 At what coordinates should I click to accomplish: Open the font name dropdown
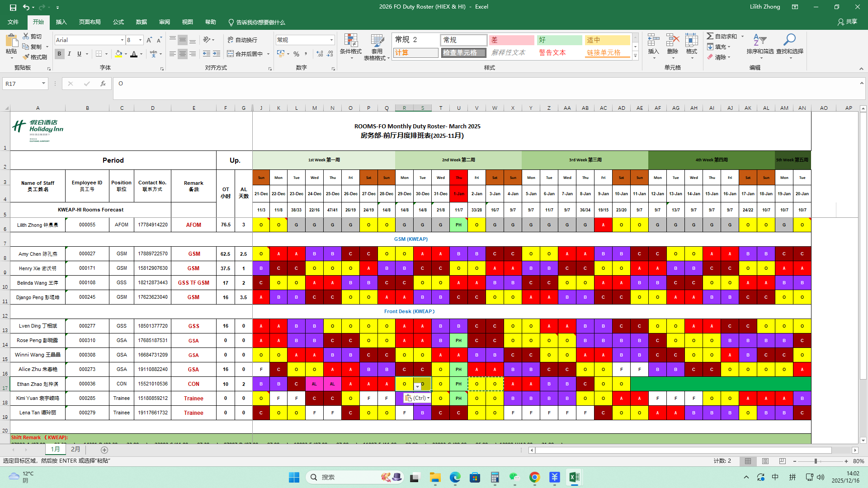122,40
